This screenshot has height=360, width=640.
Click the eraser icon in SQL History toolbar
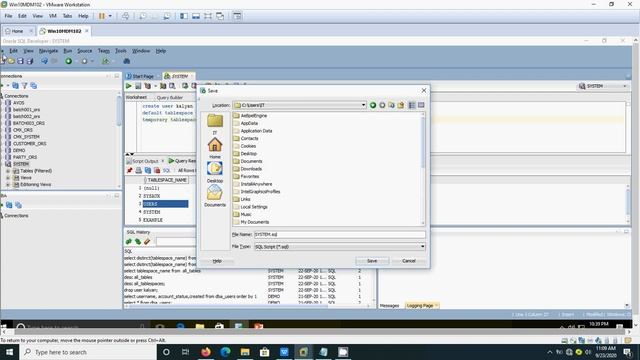[x=147, y=242]
